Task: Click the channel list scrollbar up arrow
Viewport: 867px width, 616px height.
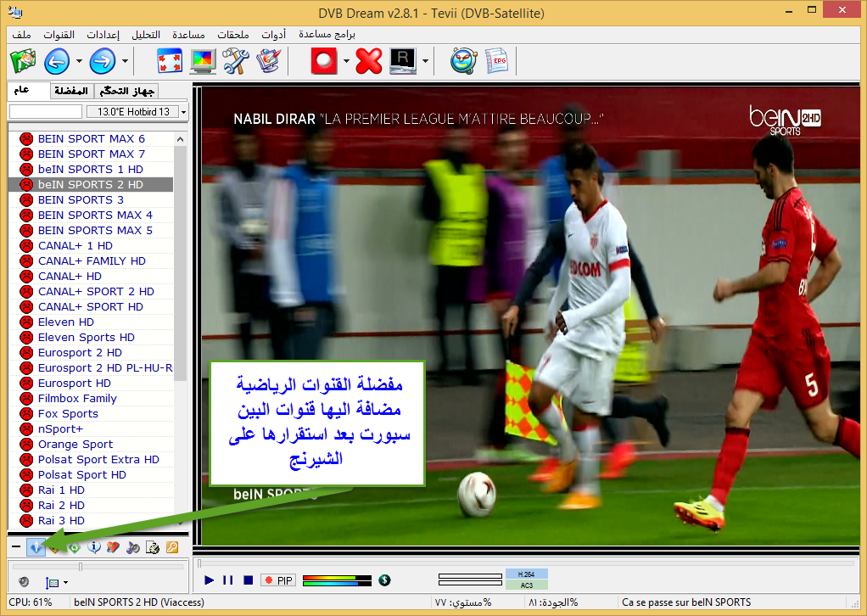Action: 180,139
